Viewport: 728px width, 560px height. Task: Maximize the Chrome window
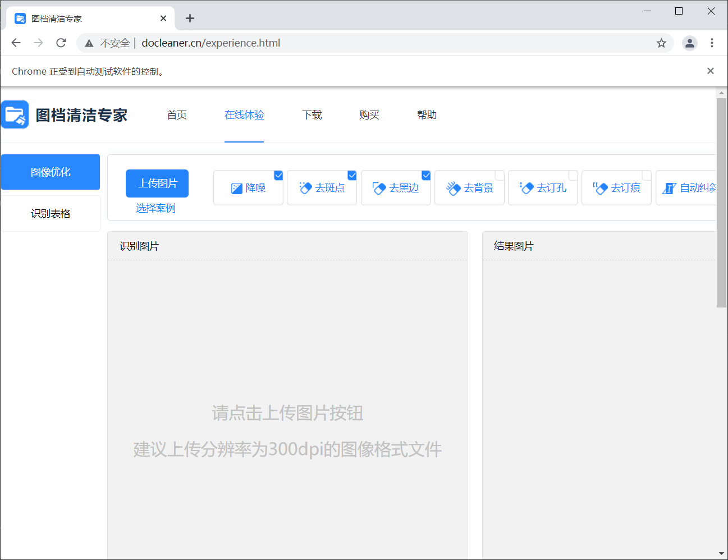(679, 11)
